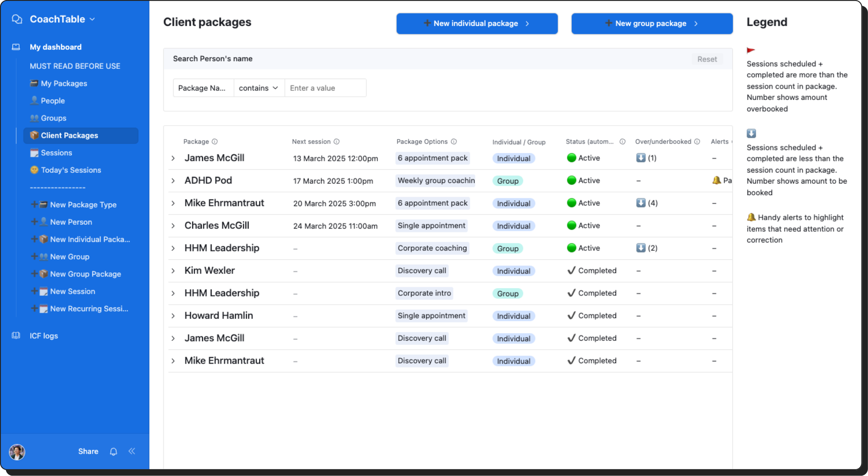This screenshot has width=868, height=476.
Task: Click the info icon next to Next session
Action: pyautogui.click(x=336, y=142)
